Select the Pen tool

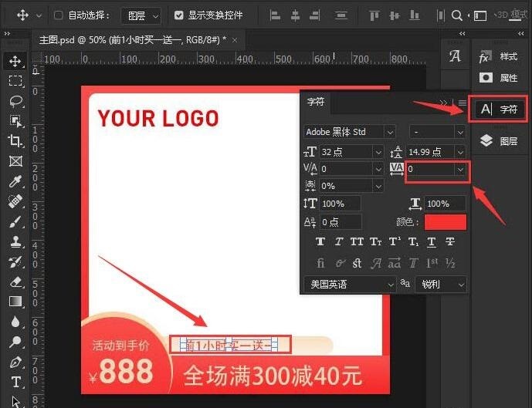(15, 362)
